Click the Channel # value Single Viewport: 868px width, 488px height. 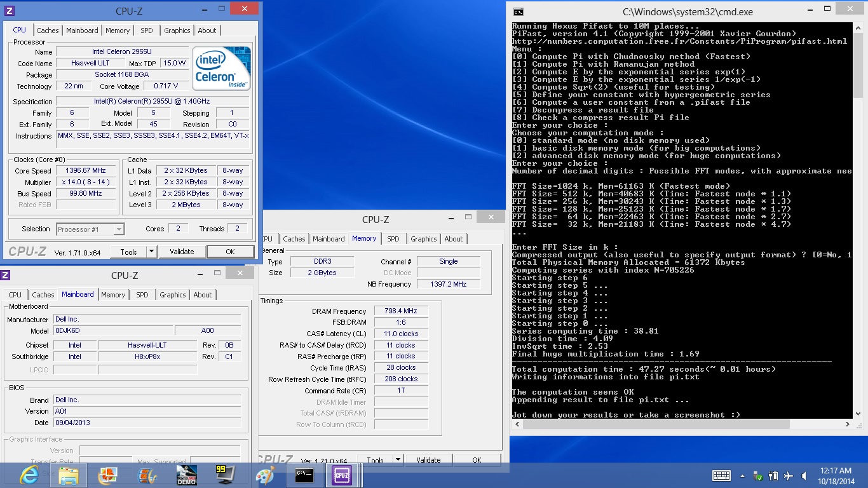tap(449, 261)
